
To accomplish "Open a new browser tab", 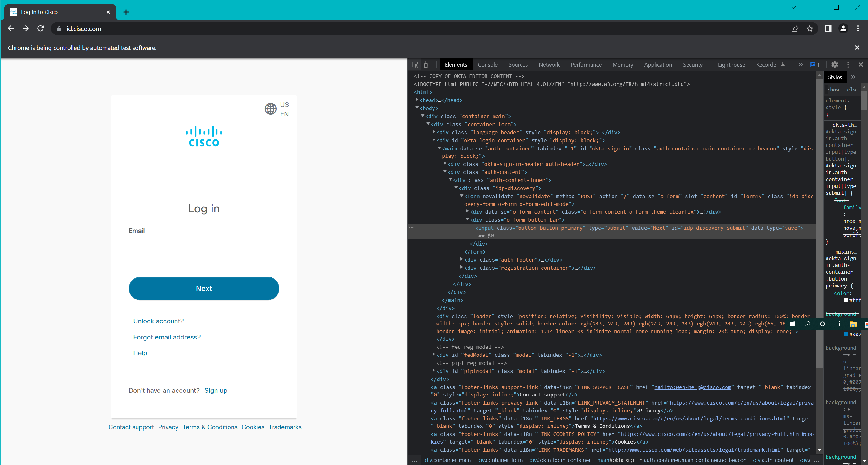I will 126,12.
